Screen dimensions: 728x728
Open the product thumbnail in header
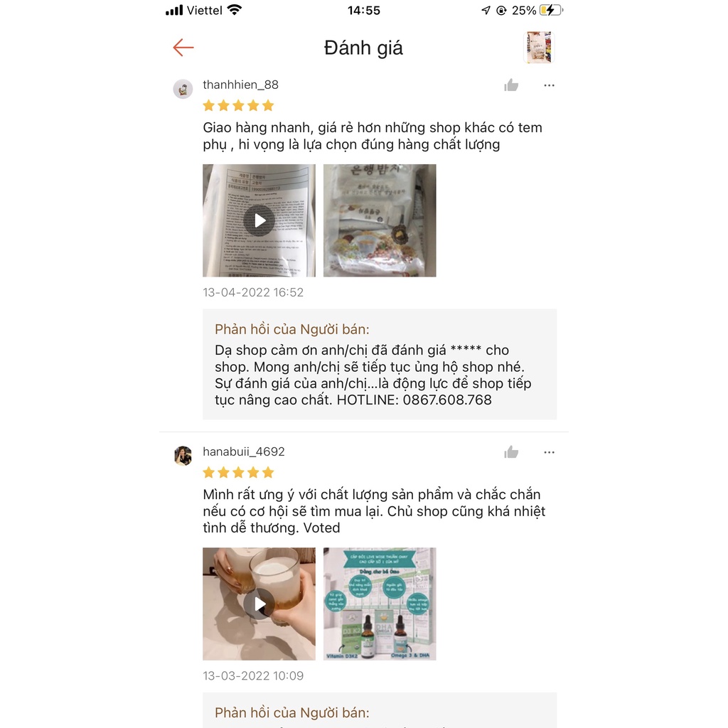pos(539,48)
